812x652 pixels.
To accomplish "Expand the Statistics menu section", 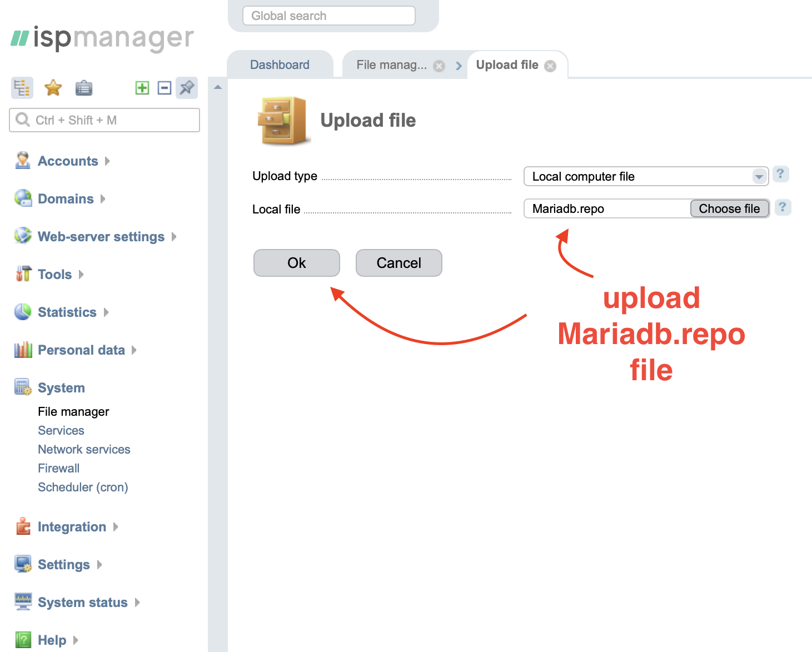I will coord(106,312).
